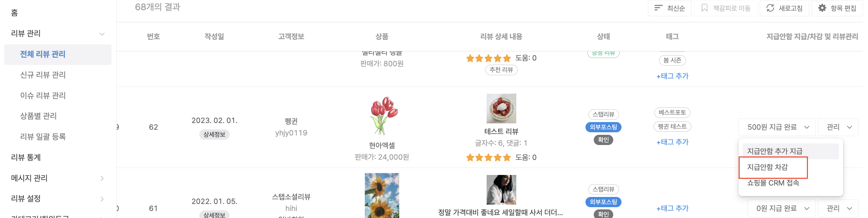Image resolution: width=868 pixels, height=218 pixels.
Task: Open the 0원 지급 완료 dropdown
Action: coord(781,208)
